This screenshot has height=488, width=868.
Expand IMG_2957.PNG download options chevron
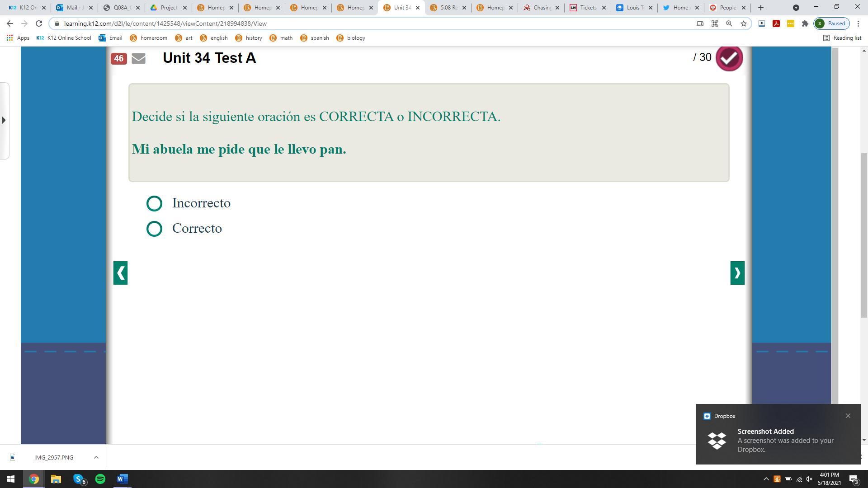[96, 457]
